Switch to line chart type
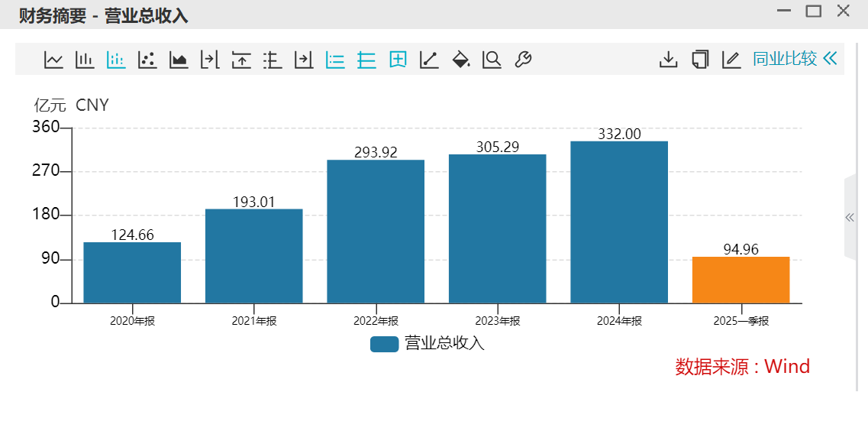This screenshot has width=868, height=431. point(53,60)
